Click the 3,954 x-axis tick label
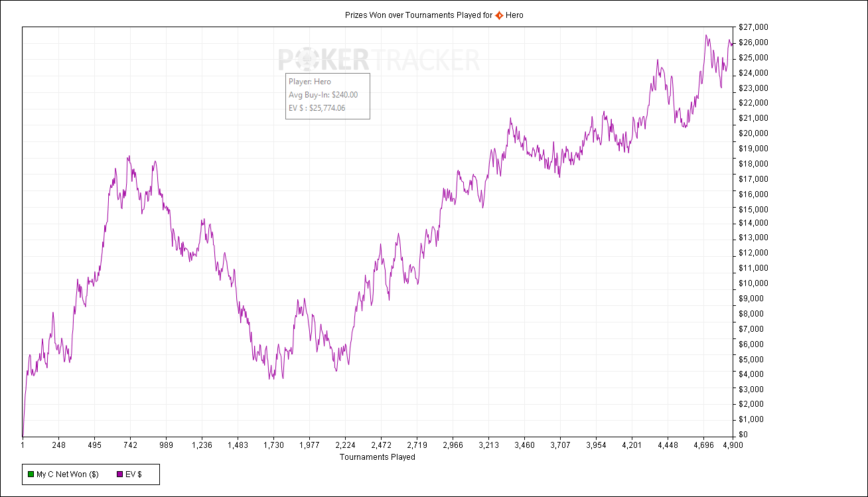Image resolution: width=868 pixels, height=497 pixels. coord(596,445)
